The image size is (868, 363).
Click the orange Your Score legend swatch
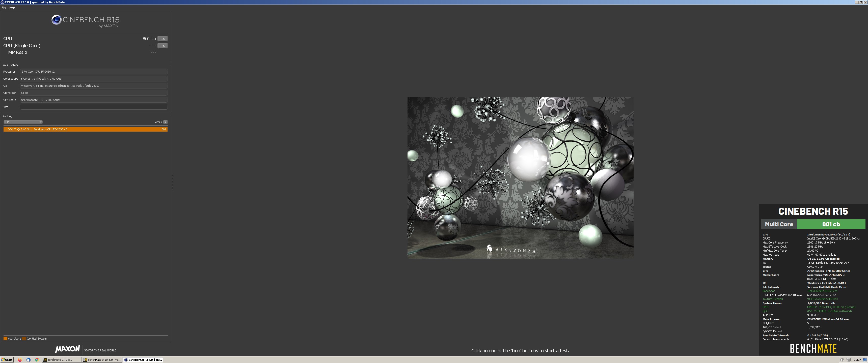click(5, 338)
